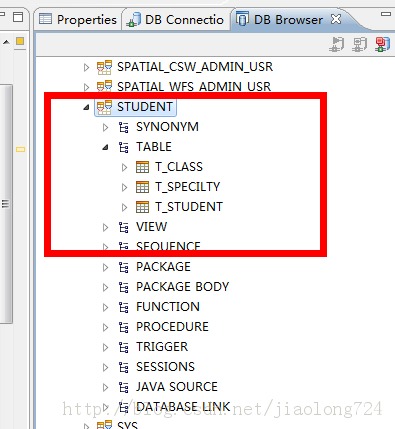This screenshot has height=429, width=395.
Task: Click the PACKAGE BODY folder tree icon
Action: 124,287
